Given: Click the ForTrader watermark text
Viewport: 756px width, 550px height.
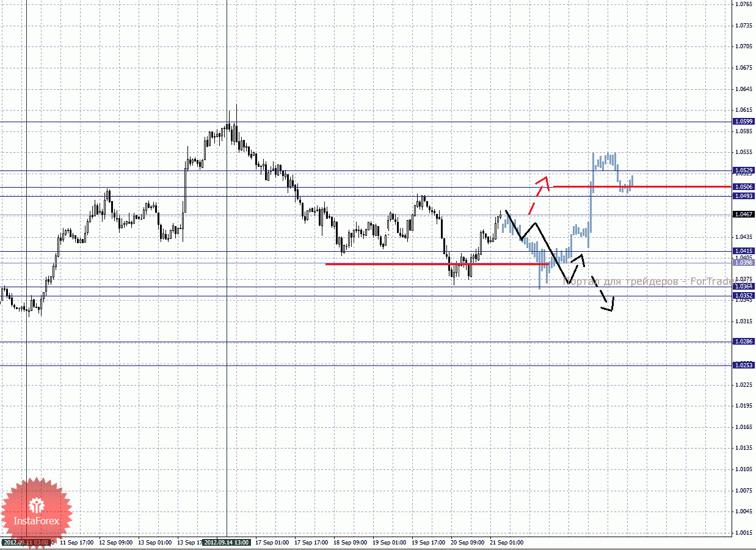Looking at the screenshot, I should coord(649,282).
